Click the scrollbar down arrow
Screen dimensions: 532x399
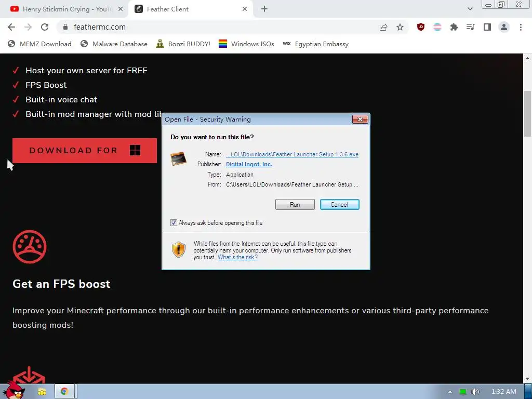click(x=527, y=379)
